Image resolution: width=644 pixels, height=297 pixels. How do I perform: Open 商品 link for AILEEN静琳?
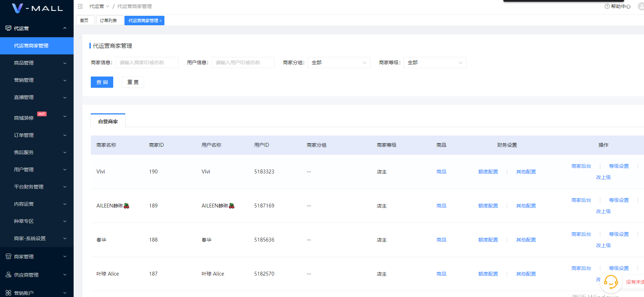point(441,206)
